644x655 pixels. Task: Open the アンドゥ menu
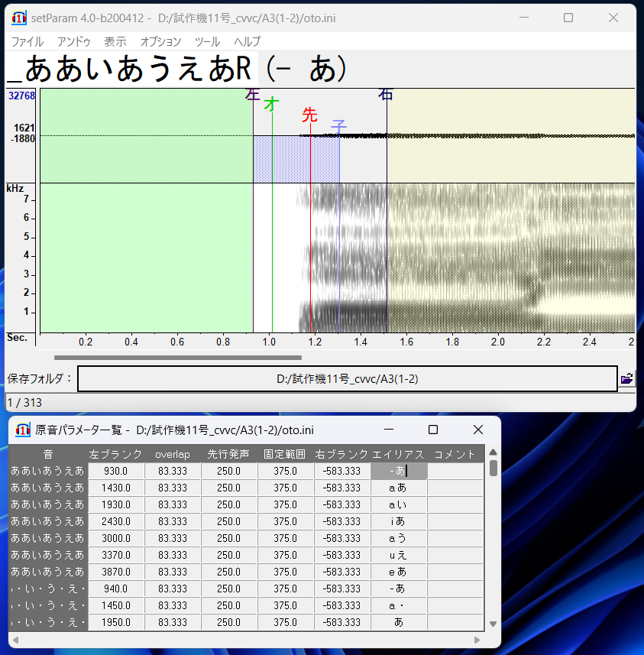[73, 41]
